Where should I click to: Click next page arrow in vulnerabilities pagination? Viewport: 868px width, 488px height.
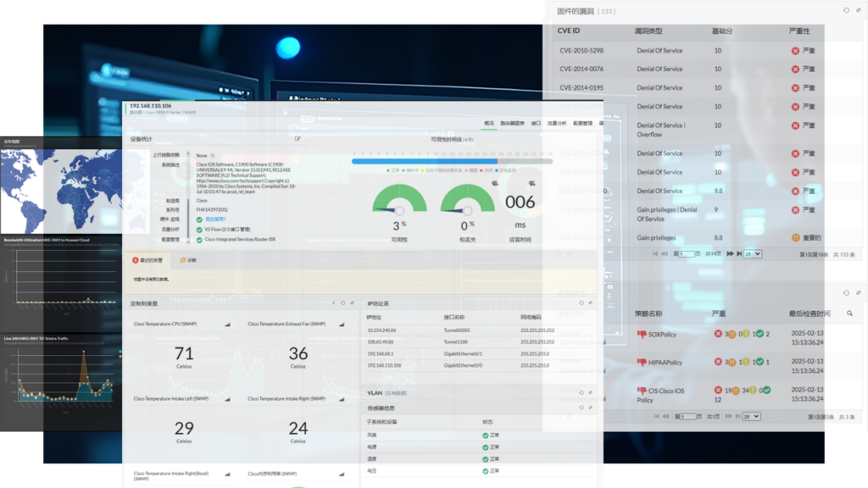tap(729, 253)
